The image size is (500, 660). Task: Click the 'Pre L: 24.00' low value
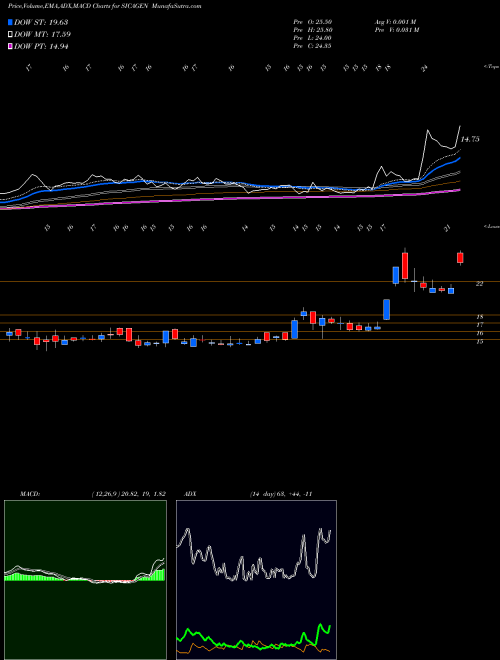312,38
